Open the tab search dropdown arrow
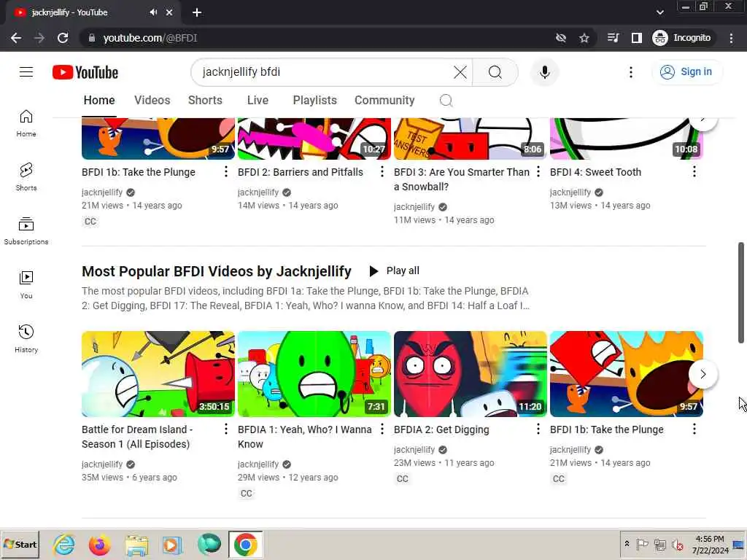747x560 pixels. coord(659,12)
